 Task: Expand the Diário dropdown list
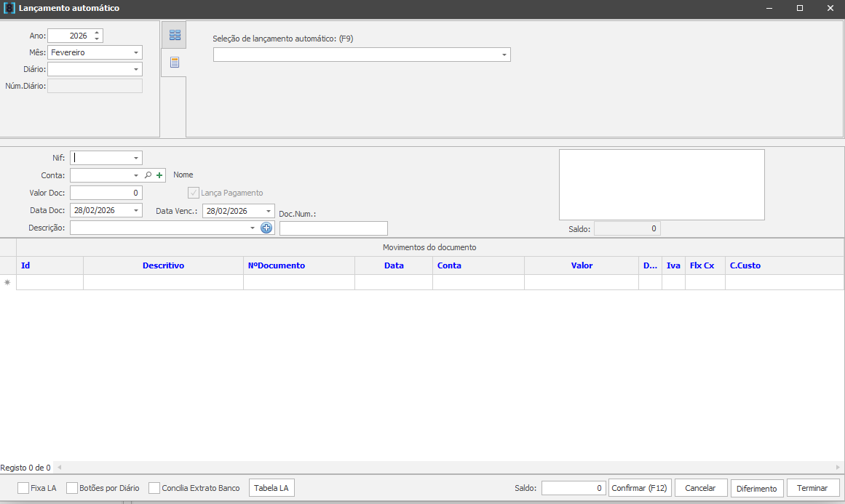pyautogui.click(x=136, y=69)
